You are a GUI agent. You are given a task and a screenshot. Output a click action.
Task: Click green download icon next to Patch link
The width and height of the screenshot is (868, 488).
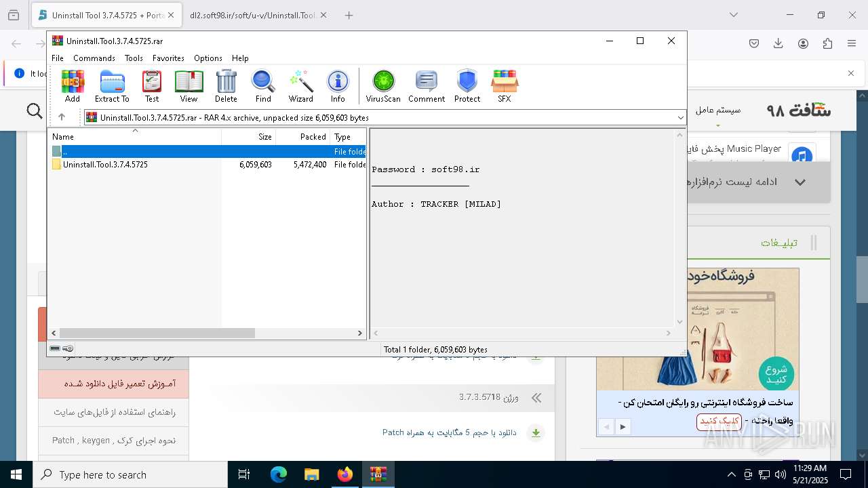click(x=536, y=432)
